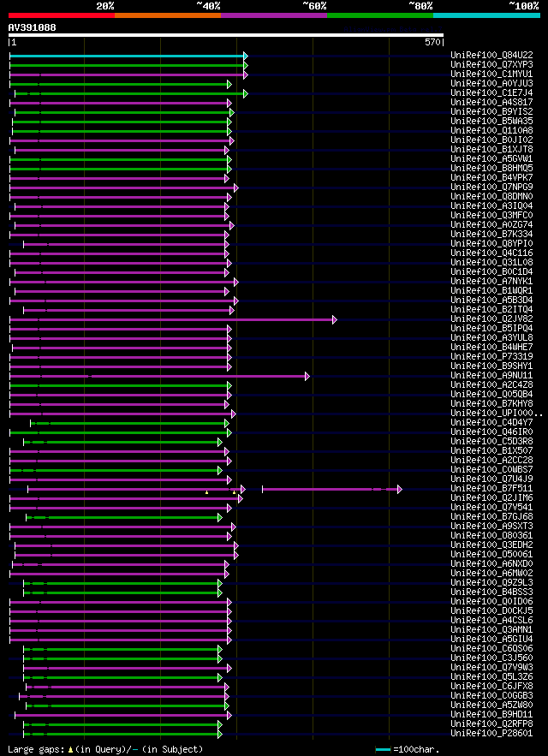This screenshot has width=548, height=756.
Task: Select the UniRef100_B9HD11 label
Action: tap(491, 715)
